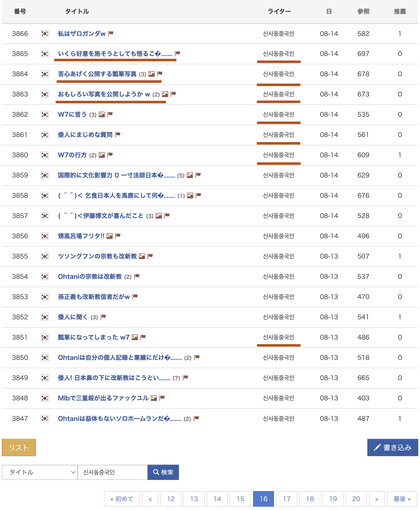Open the post titled W7の行方
This screenshot has height=510, width=420.
[72, 155]
